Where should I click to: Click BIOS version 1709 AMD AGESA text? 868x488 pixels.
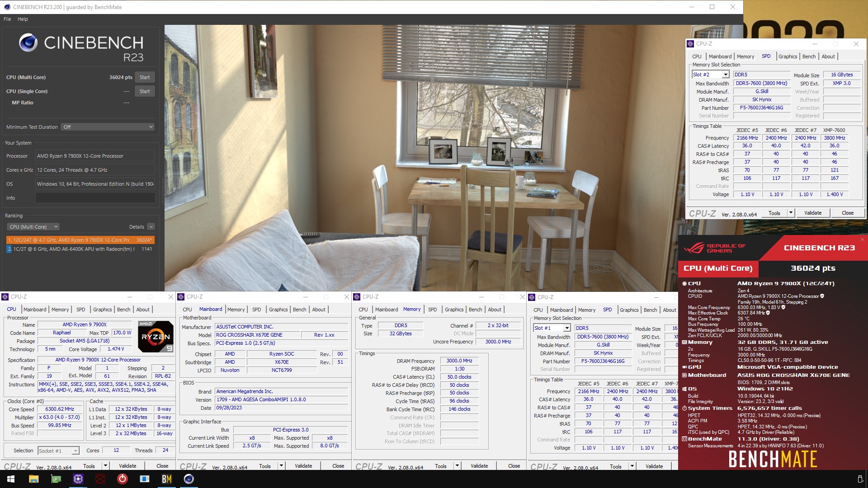coord(281,399)
